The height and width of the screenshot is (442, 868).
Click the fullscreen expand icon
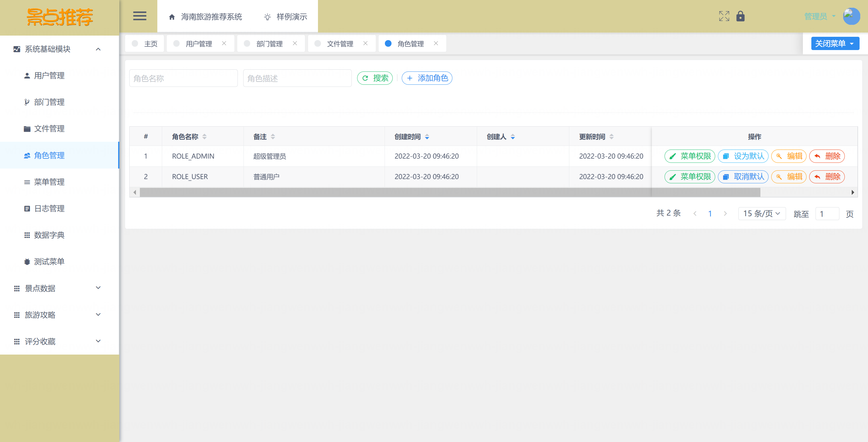tap(724, 16)
